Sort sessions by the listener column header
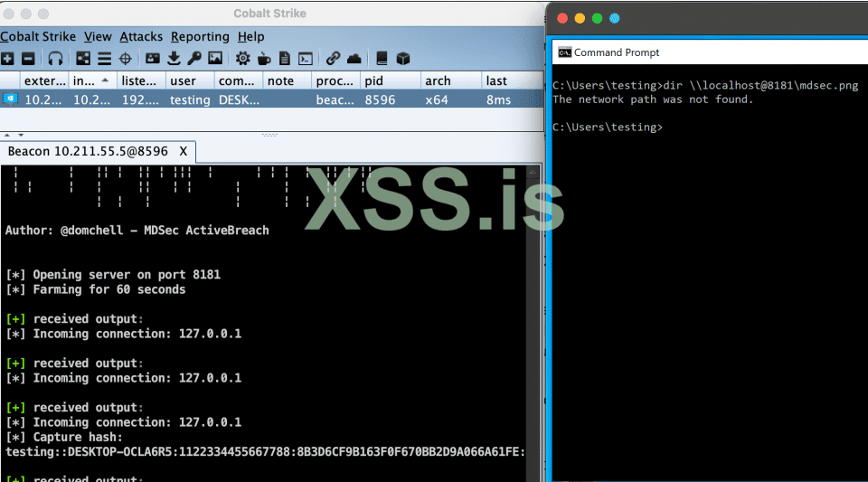This screenshot has width=868, height=482. 141,80
